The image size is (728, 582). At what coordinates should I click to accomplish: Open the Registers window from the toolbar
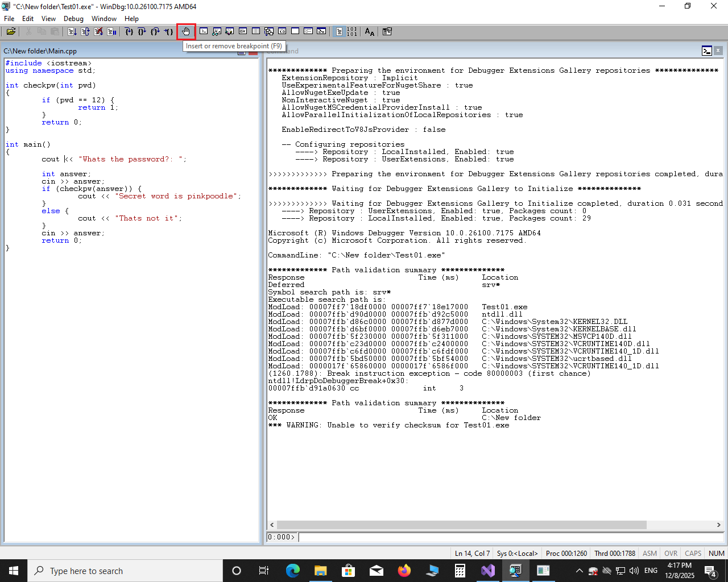click(243, 32)
